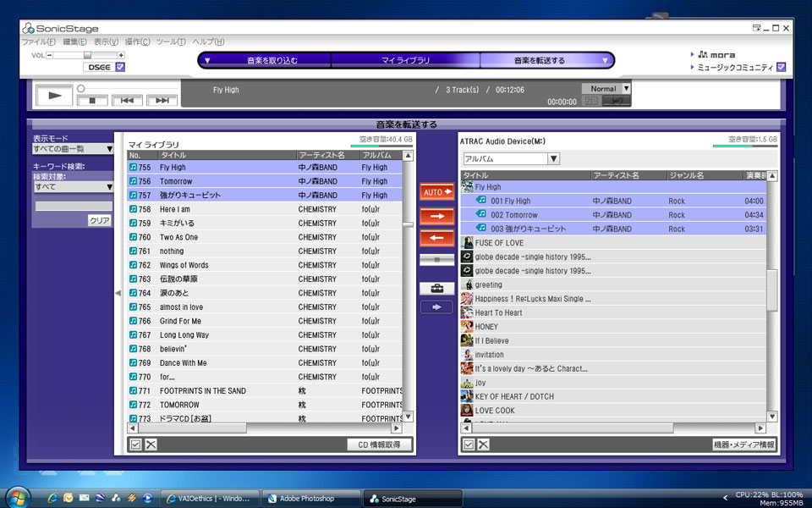Open the Windows Start button

coord(18,498)
